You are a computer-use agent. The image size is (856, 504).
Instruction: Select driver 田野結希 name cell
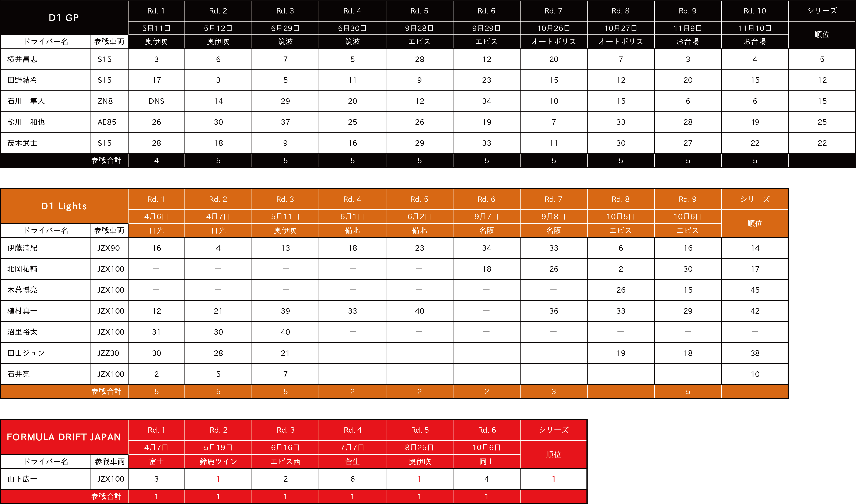[22, 80]
